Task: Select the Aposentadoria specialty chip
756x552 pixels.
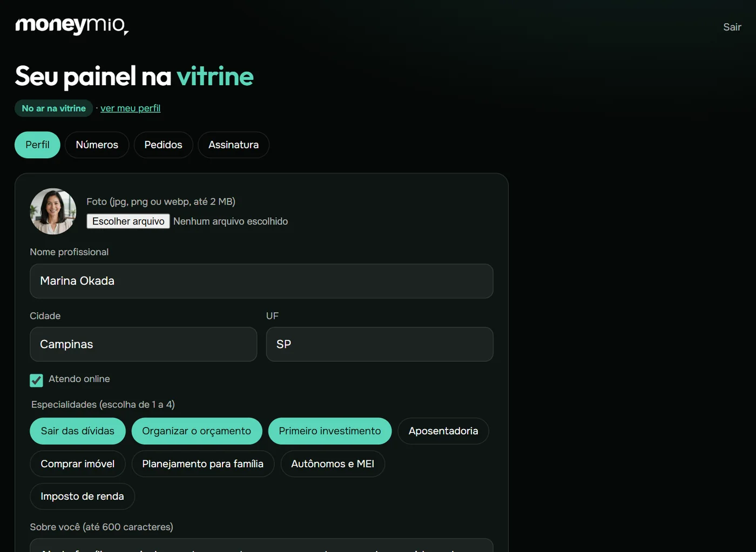Action: [443, 431]
